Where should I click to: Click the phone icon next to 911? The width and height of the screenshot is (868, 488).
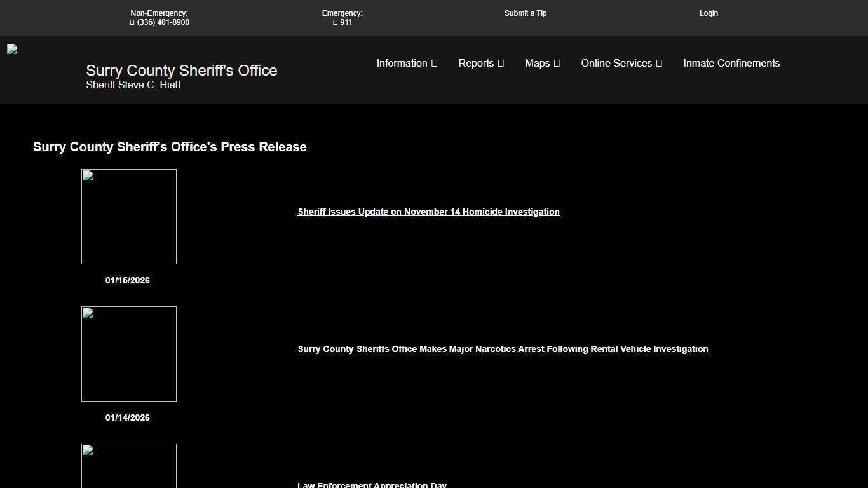336,22
